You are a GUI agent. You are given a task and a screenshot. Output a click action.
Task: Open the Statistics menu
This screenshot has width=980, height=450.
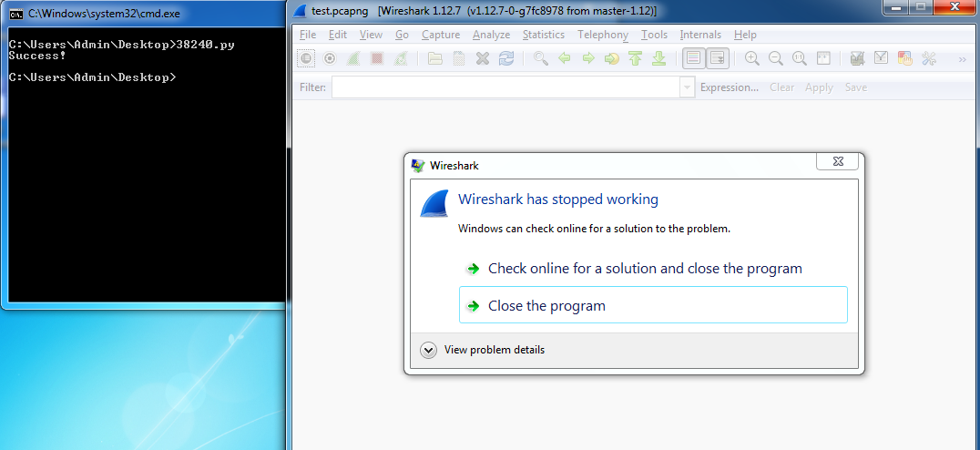tap(544, 35)
